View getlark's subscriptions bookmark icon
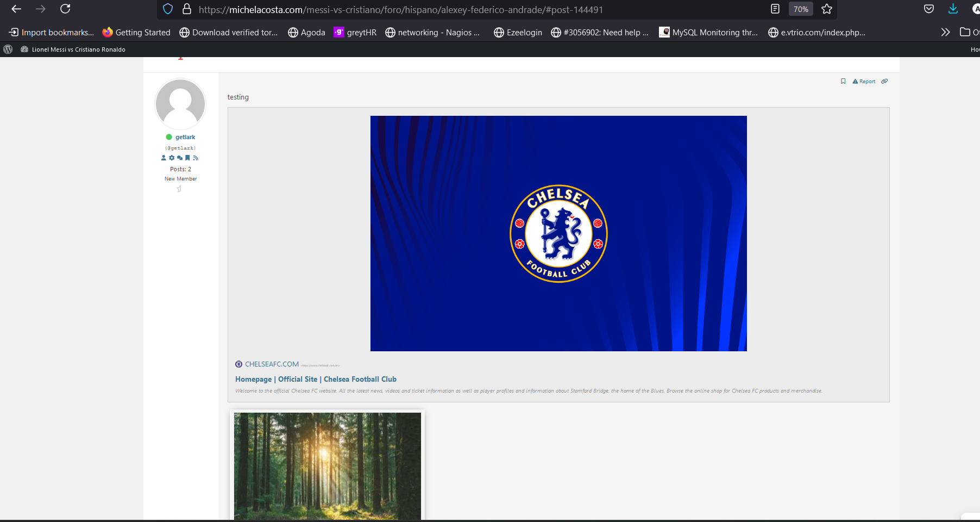The width and height of the screenshot is (980, 522). [187, 158]
